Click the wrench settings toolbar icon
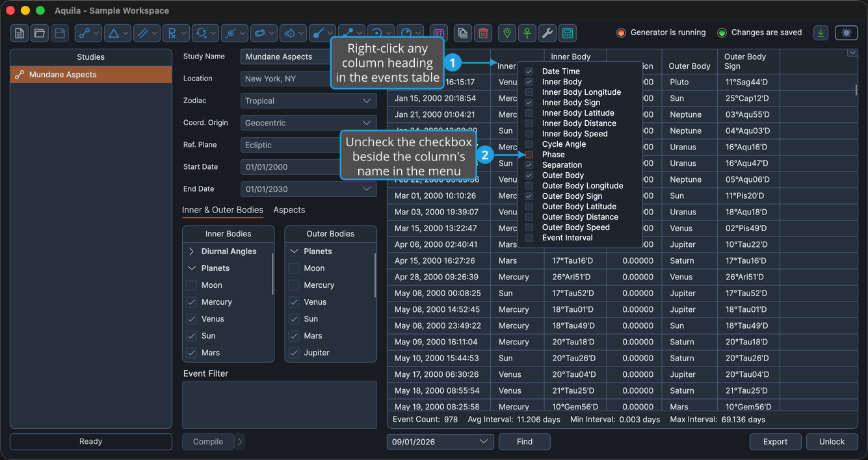Viewport: 868px width, 460px height. (x=547, y=33)
